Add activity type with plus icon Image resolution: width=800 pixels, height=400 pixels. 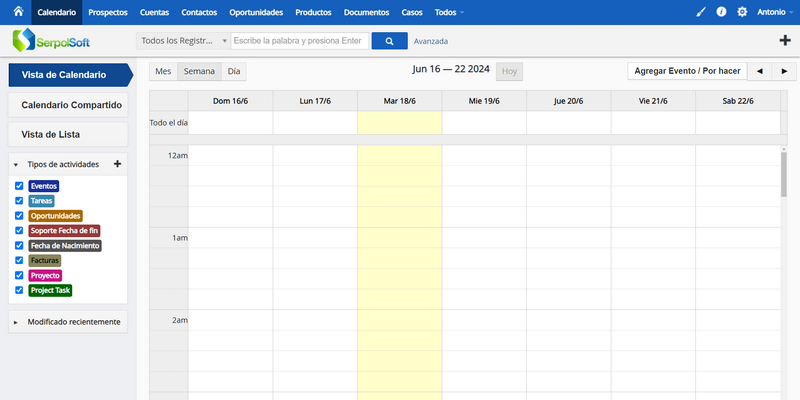[x=117, y=164]
